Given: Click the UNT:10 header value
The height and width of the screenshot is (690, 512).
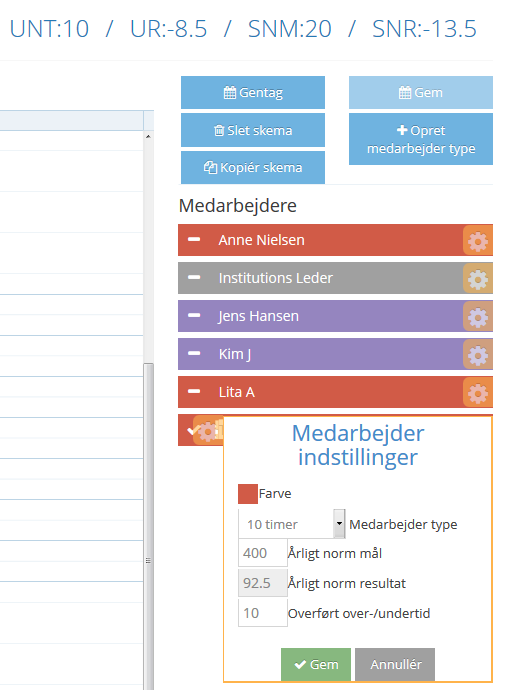Looking at the screenshot, I should (49, 29).
